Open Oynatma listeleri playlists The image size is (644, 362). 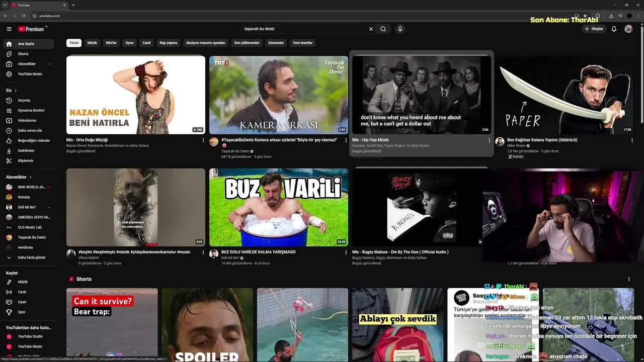click(x=30, y=111)
